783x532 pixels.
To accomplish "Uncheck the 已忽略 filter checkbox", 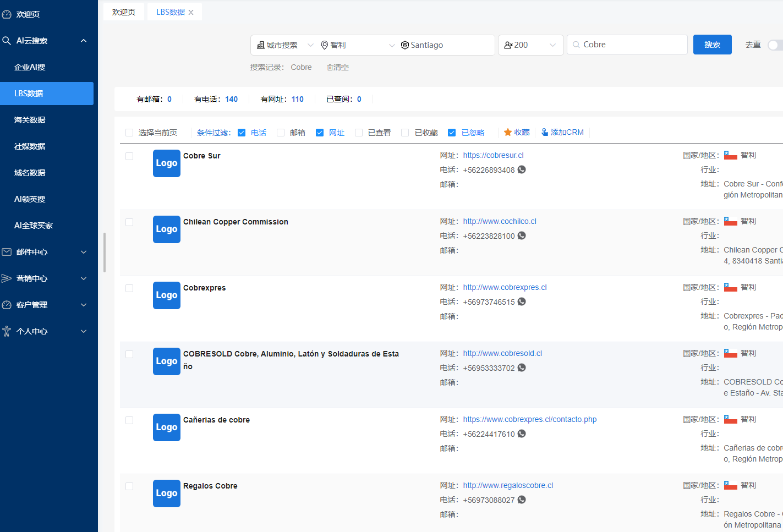I will click(x=452, y=133).
